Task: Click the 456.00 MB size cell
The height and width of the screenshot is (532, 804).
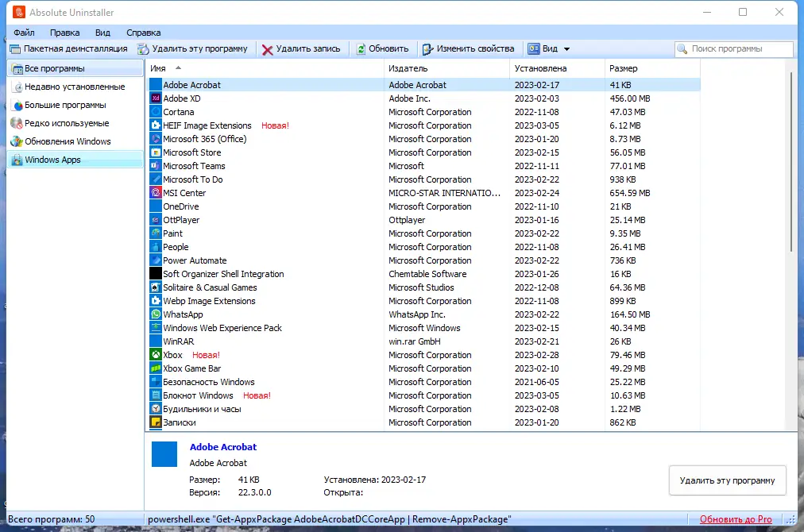Action: click(x=630, y=98)
